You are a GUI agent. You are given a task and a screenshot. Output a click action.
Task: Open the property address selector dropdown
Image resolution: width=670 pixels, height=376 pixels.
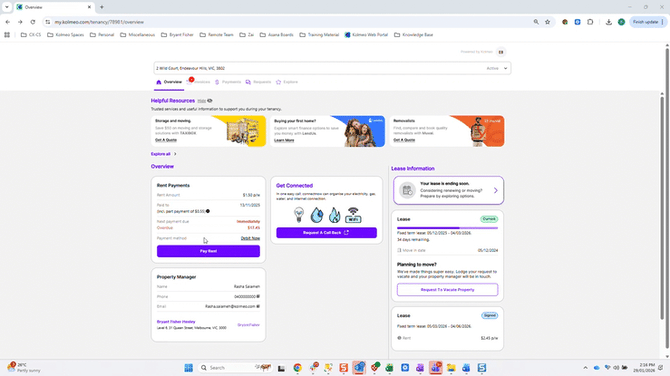click(x=332, y=68)
